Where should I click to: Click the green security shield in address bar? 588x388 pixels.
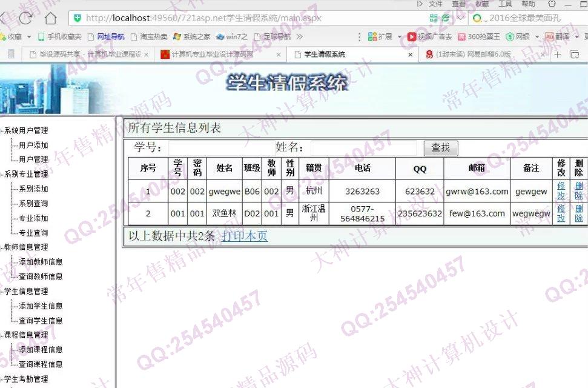78,18
